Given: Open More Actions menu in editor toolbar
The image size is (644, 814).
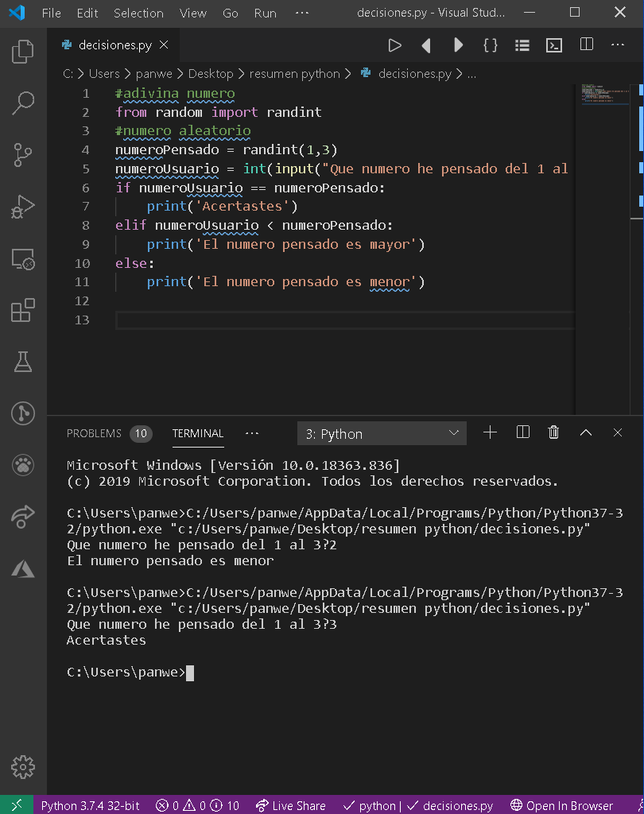Looking at the screenshot, I should point(618,45).
